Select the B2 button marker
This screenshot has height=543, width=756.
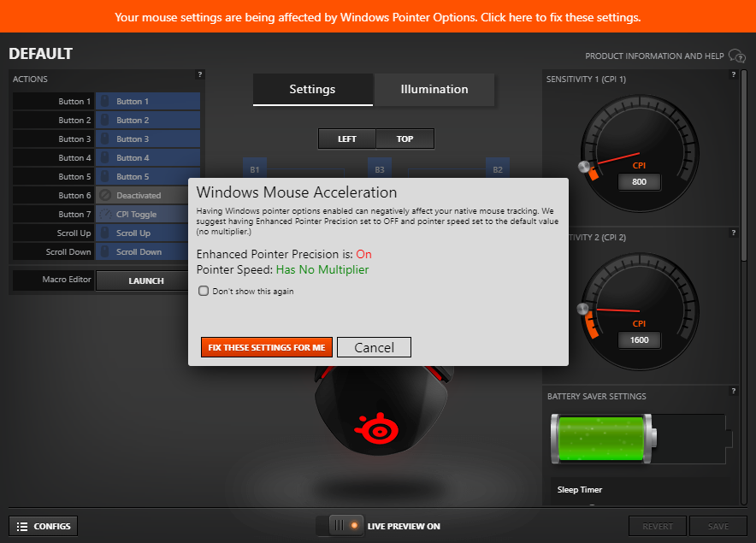pyautogui.click(x=498, y=169)
